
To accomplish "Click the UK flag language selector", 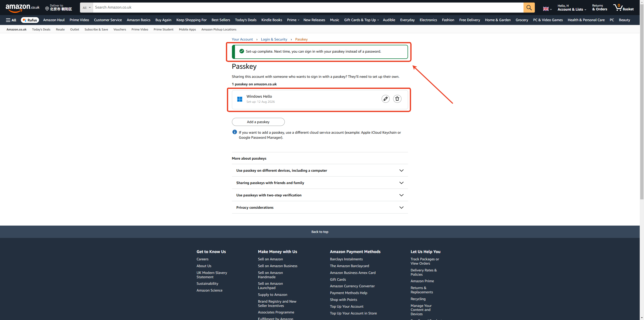I will tap(547, 9).
